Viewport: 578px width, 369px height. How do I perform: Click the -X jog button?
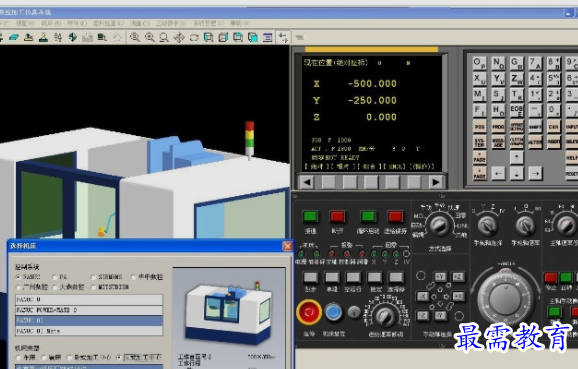[422, 296]
